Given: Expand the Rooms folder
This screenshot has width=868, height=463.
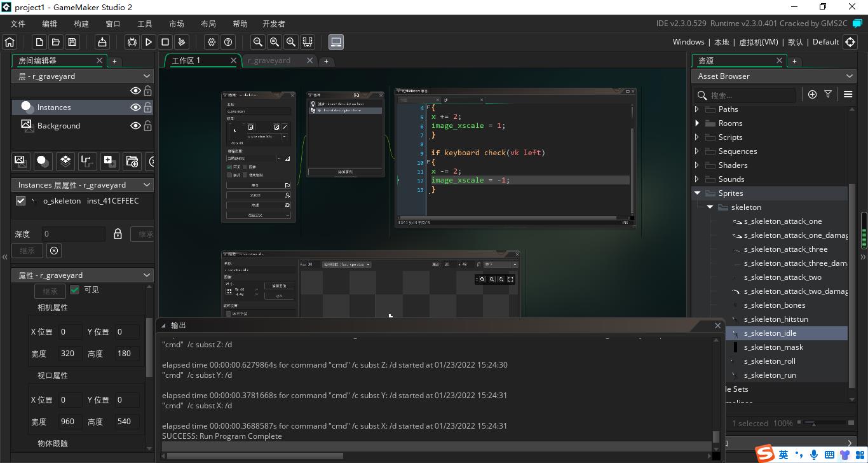Looking at the screenshot, I should (x=697, y=123).
